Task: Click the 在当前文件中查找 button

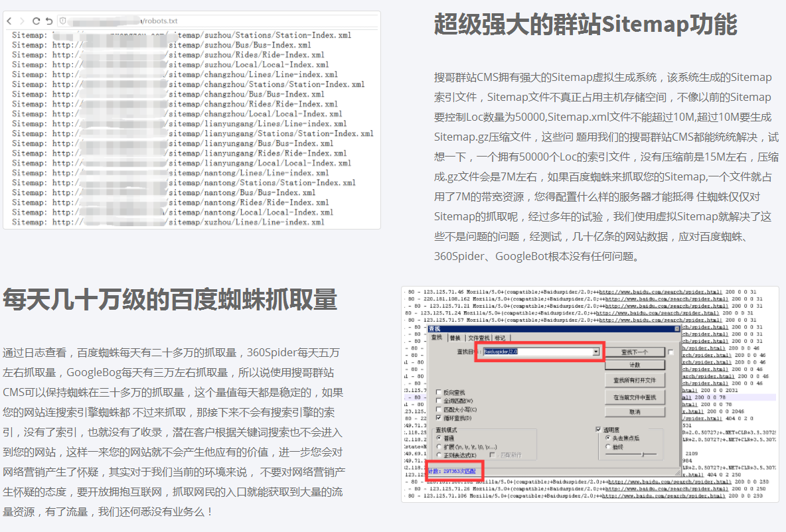Action: [635, 397]
